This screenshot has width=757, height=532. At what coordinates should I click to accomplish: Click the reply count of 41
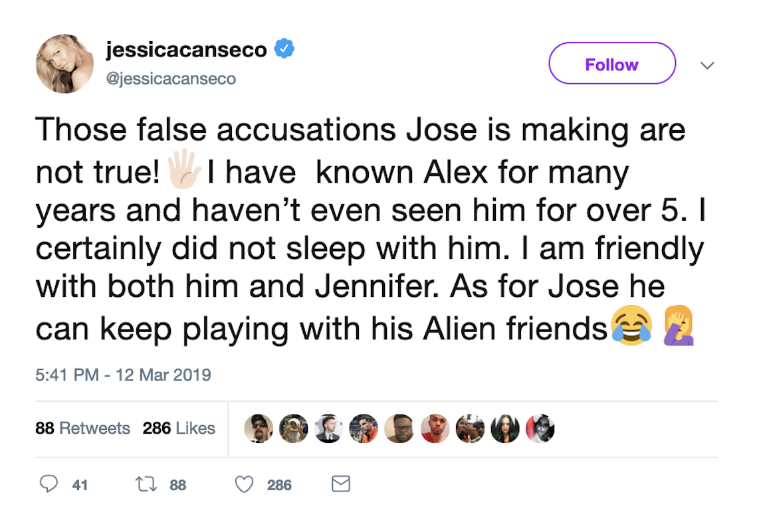point(80,485)
